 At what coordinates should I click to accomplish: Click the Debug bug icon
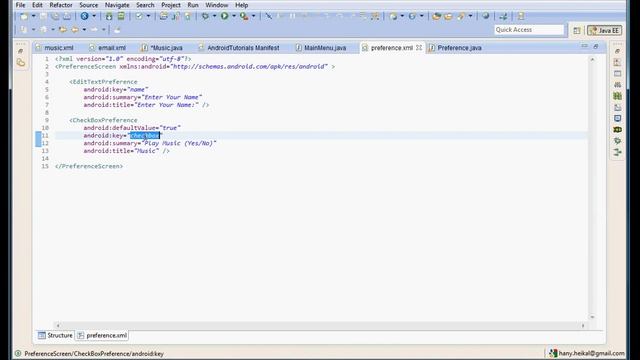205,16
